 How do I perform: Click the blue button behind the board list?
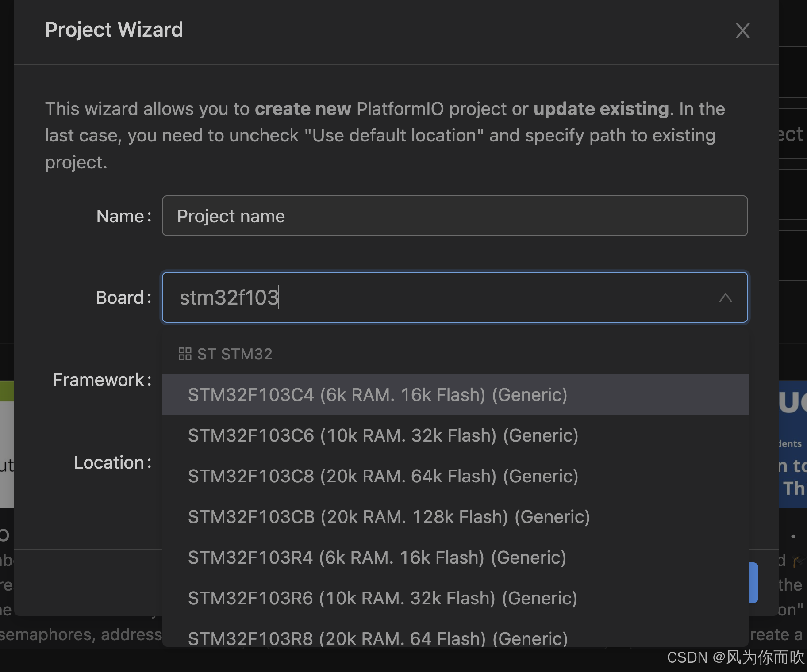(753, 583)
